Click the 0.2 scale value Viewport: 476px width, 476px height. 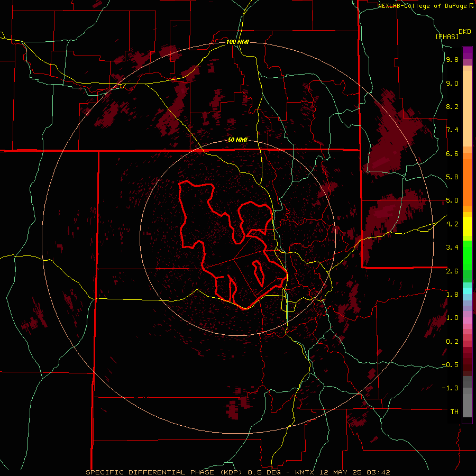click(452, 342)
